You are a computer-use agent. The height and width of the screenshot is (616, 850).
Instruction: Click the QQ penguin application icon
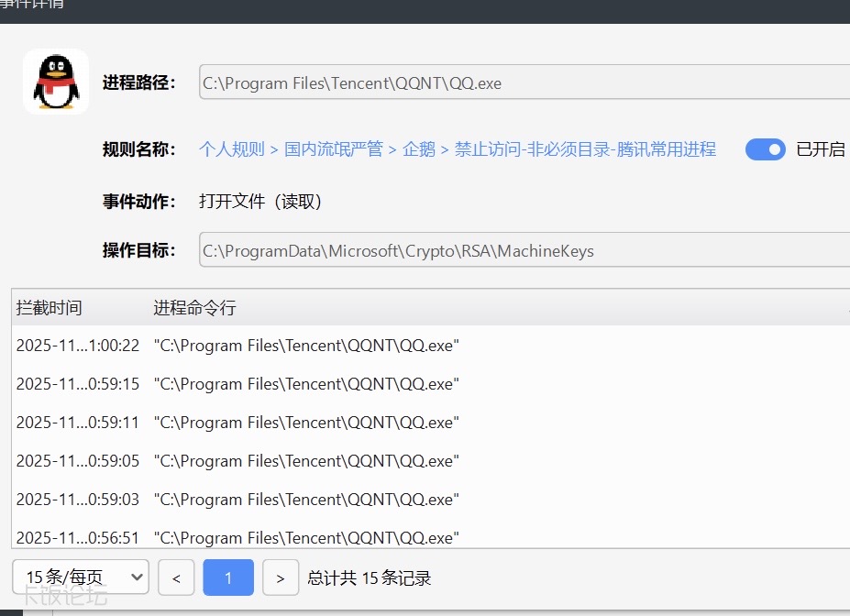(x=56, y=82)
